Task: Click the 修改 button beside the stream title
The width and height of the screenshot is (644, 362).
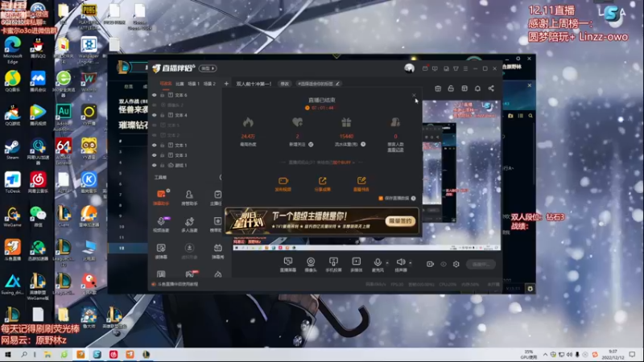Action: 285,84
